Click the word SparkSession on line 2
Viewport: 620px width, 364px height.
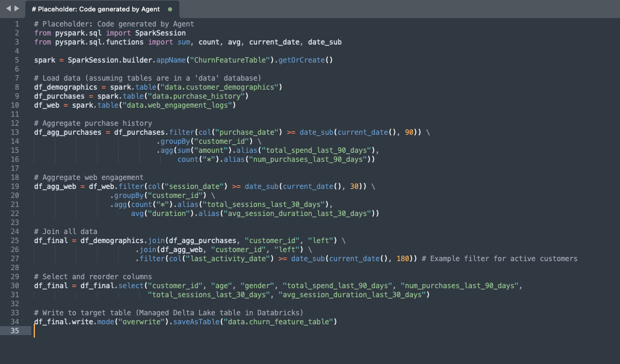pyautogui.click(x=160, y=33)
